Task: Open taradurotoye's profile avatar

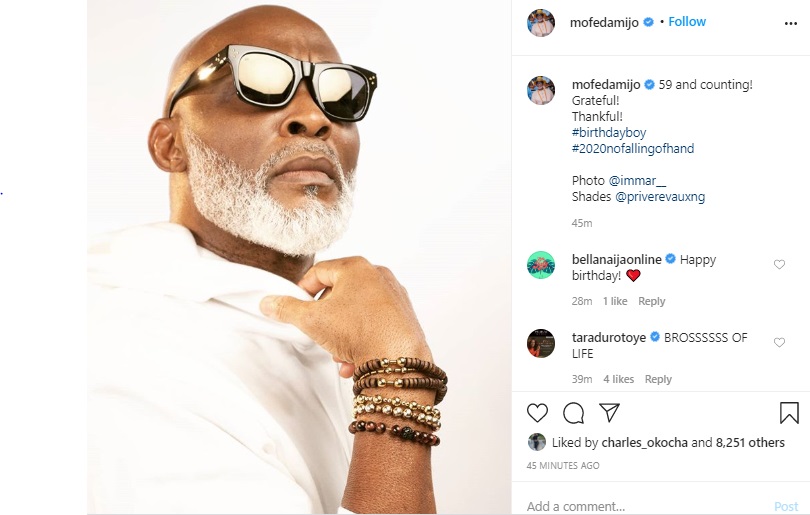Action: 541,343
